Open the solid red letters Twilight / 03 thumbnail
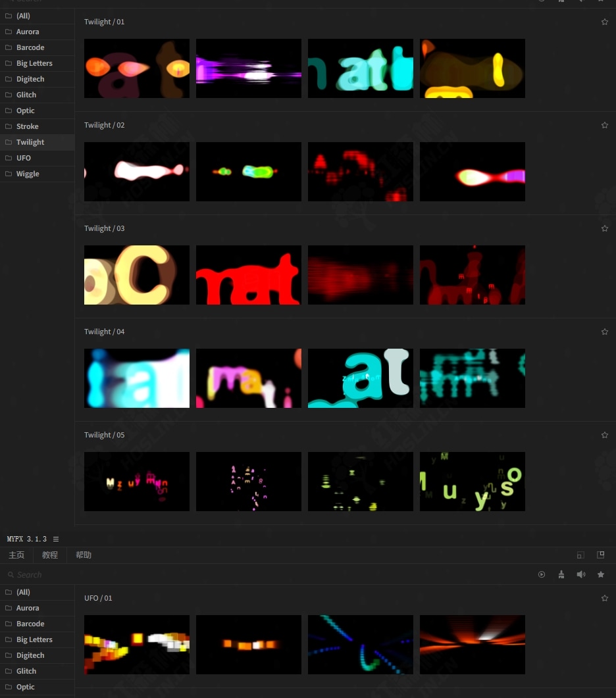This screenshot has height=698, width=616. (x=249, y=274)
